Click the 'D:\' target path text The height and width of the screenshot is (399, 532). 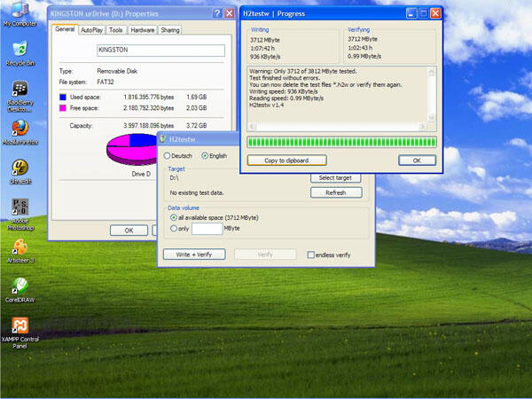tap(174, 178)
